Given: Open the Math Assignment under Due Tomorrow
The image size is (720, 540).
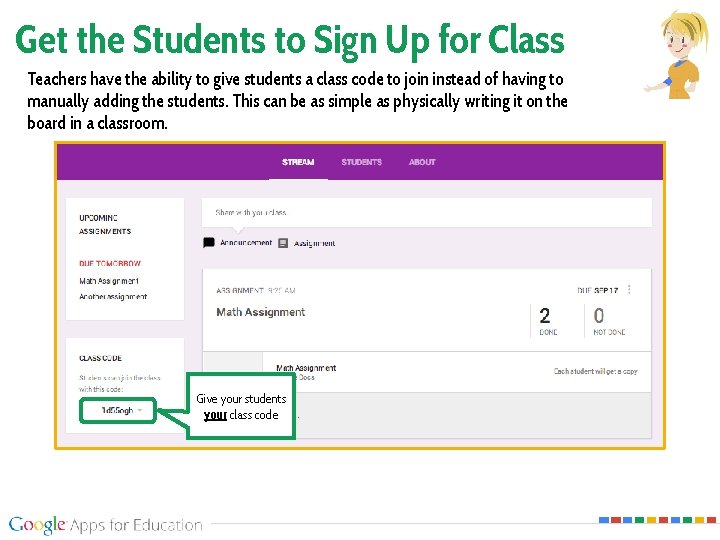Looking at the screenshot, I should point(109,281).
